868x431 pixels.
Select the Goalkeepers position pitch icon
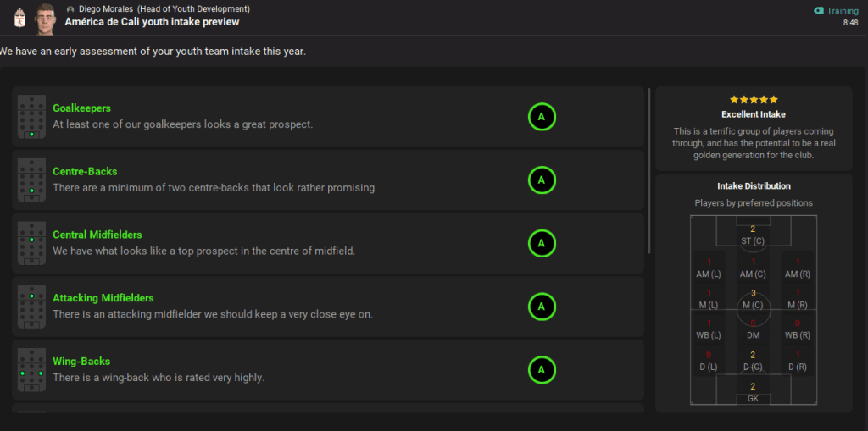(x=31, y=117)
